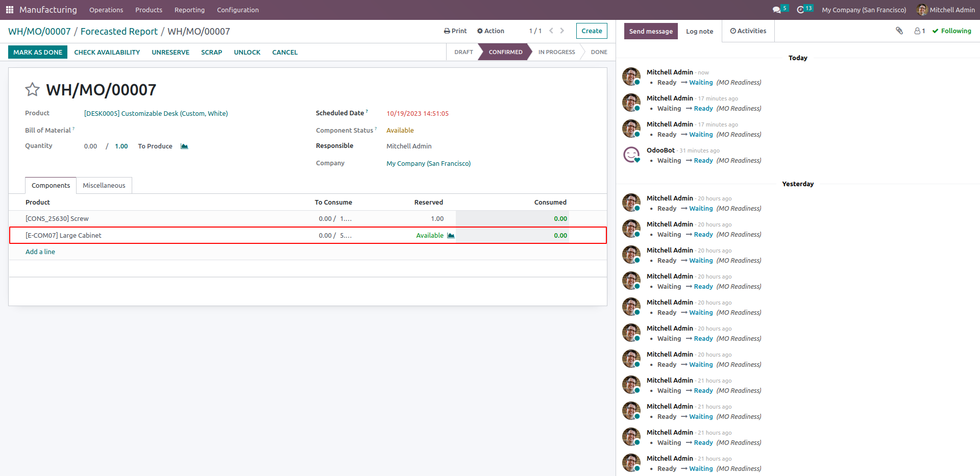980x476 pixels.
Task: Switch to the Miscellaneous tab
Action: click(x=104, y=186)
